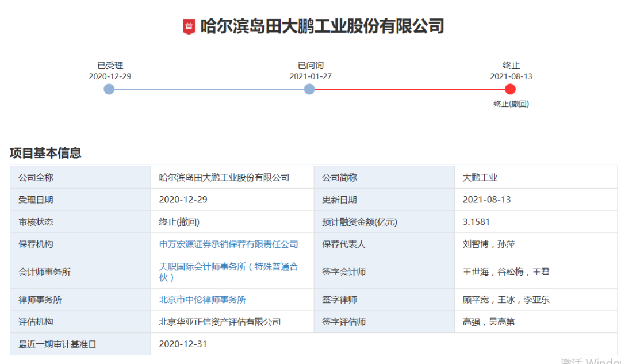Viewport: 621px width, 364px height.
Task: Open the 北京市中伦律师事务所 law firm link
Action: coord(202,300)
